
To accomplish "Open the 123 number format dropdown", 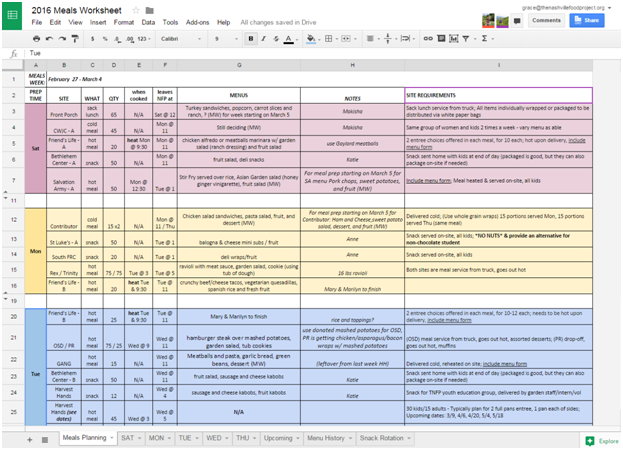I will pyautogui.click(x=144, y=39).
